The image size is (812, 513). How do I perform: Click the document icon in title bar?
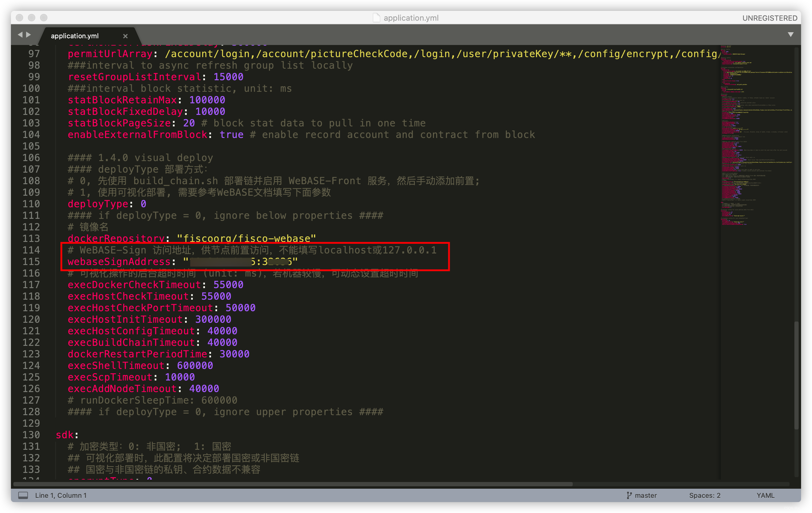point(376,18)
